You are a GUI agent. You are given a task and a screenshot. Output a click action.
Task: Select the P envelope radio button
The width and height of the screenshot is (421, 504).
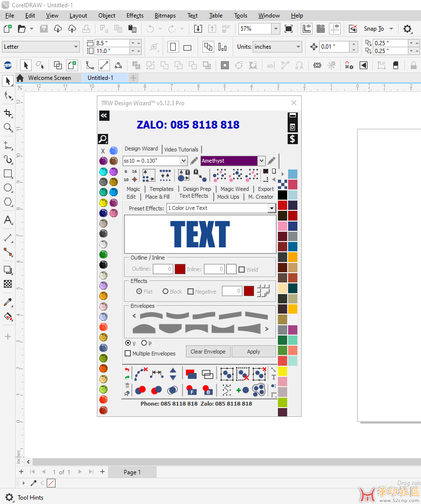tap(144, 343)
